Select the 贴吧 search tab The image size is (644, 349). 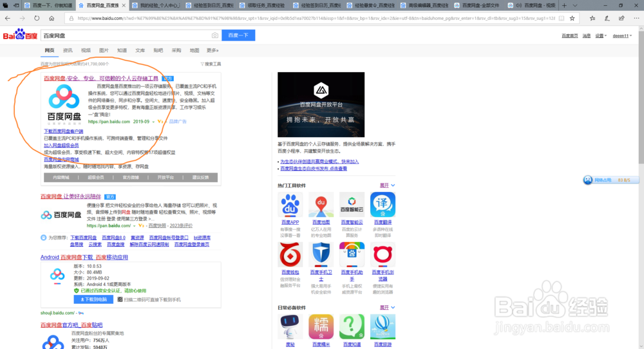158,50
